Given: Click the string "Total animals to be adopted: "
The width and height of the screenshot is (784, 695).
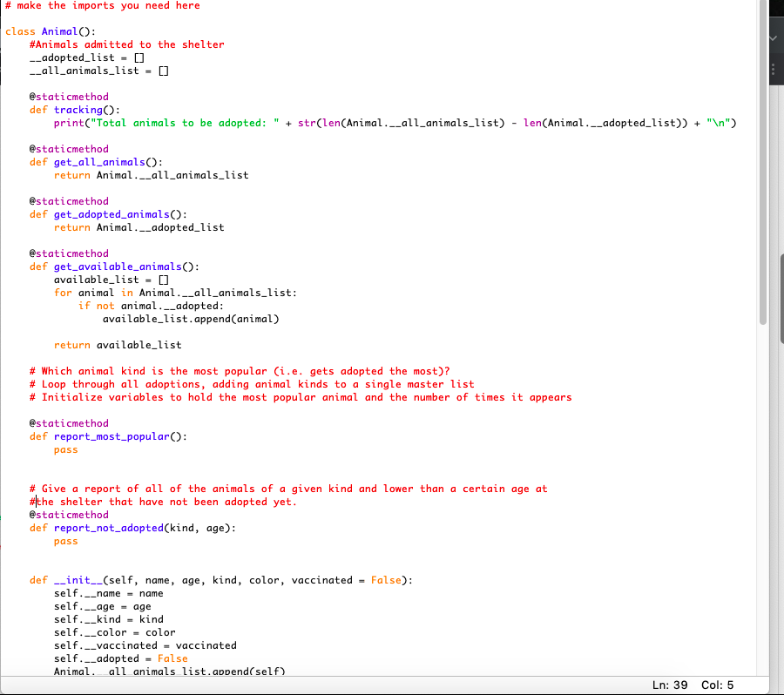Looking at the screenshot, I should point(185,123).
